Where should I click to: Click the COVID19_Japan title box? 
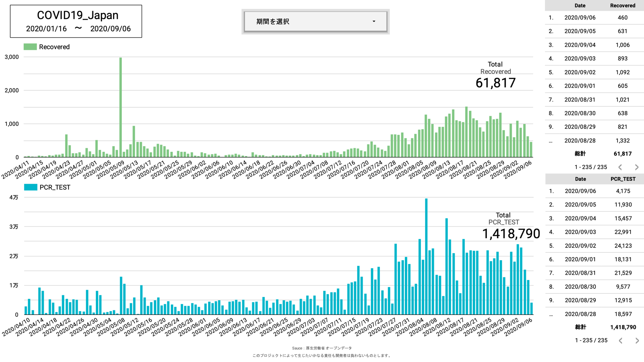point(76,21)
